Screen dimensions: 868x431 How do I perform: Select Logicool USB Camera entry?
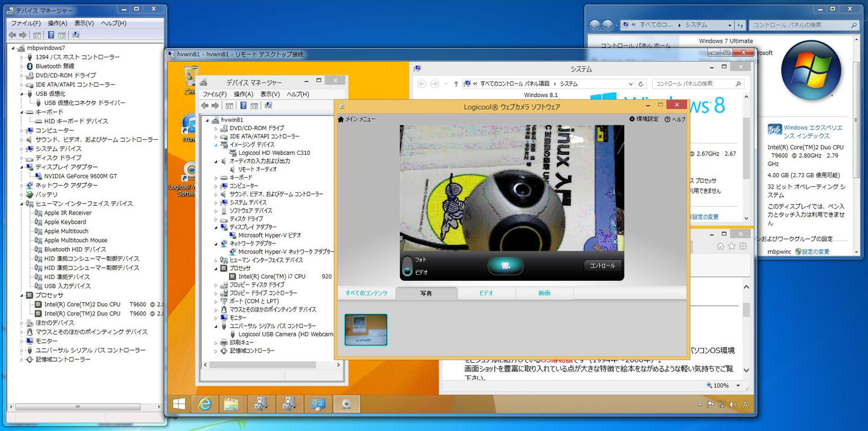coord(286,334)
